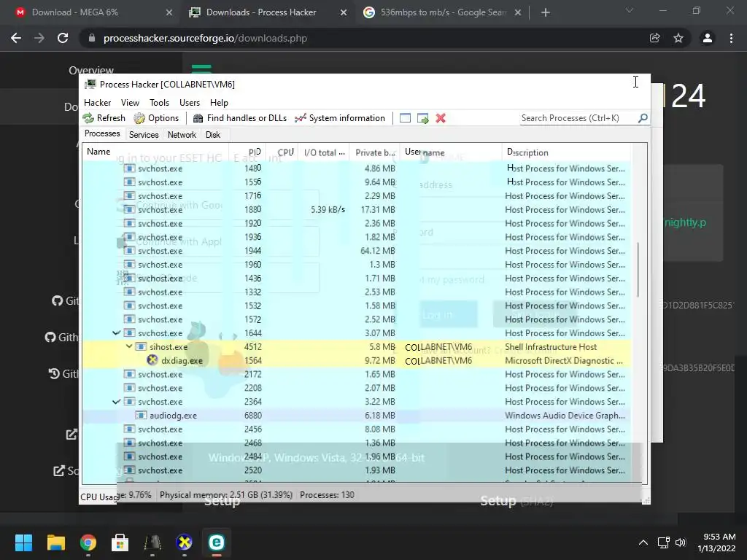Click Find handles or DLLs
The width and height of the screenshot is (747, 560).
(x=239, y=118)
